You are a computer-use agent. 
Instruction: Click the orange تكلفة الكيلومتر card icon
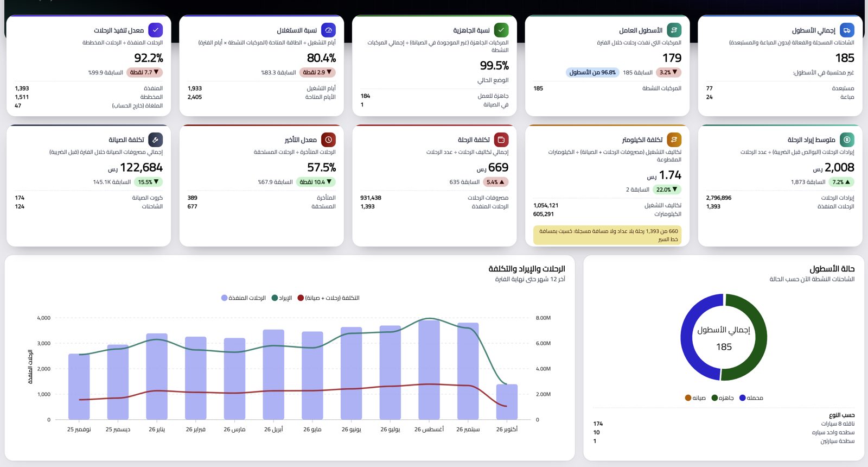674,140
